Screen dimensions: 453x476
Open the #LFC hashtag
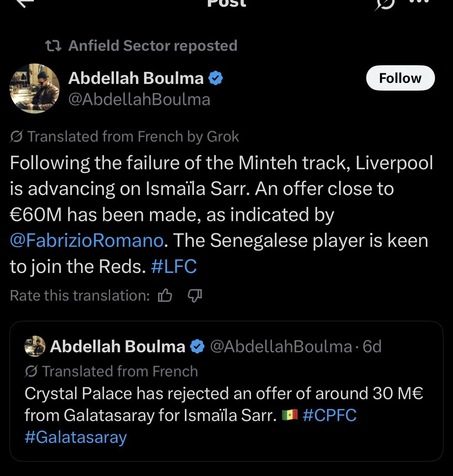pos(174,266)
